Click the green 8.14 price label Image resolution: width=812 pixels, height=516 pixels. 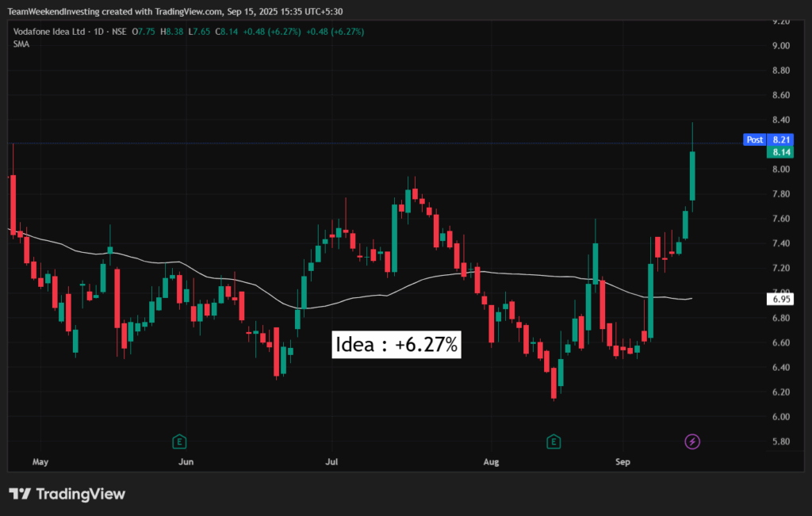[x=780, y=152]
